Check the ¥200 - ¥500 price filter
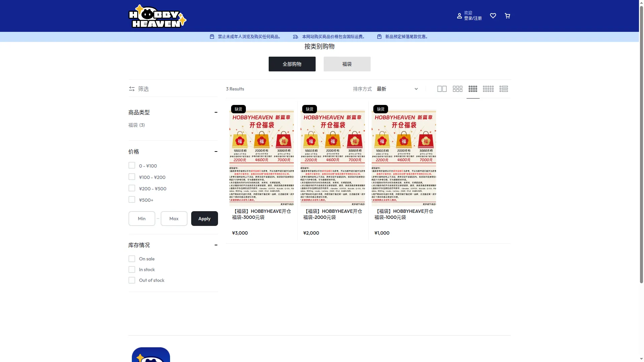This screenshot has width=644, height=362. [x=132, y=188]
